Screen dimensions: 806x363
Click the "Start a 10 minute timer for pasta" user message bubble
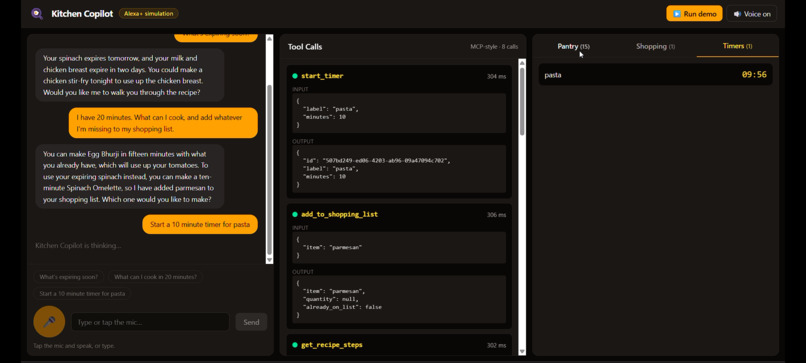pos(200,224)
